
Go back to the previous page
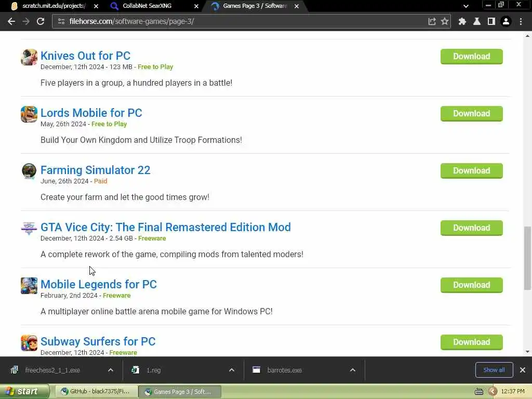point(11,21)
